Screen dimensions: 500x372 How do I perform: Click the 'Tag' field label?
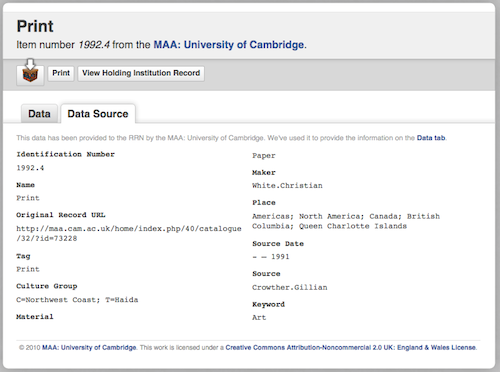pos(23,256)
